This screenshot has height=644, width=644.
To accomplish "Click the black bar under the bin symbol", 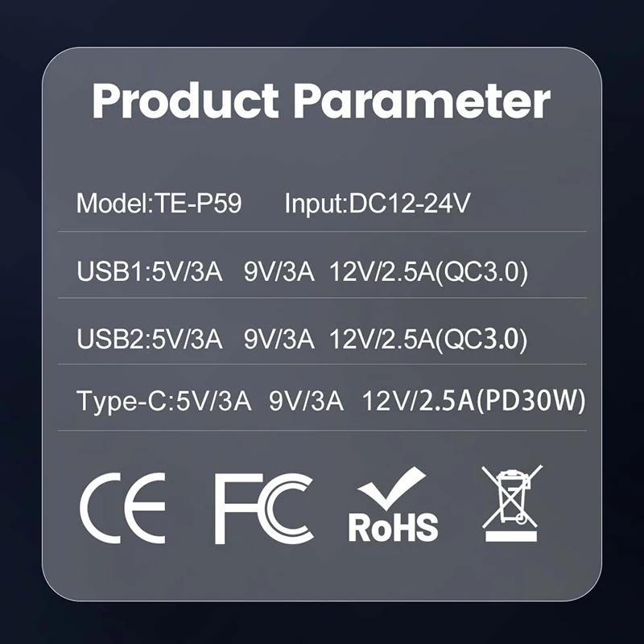I will pyautogui.click(x=511, y=536).
